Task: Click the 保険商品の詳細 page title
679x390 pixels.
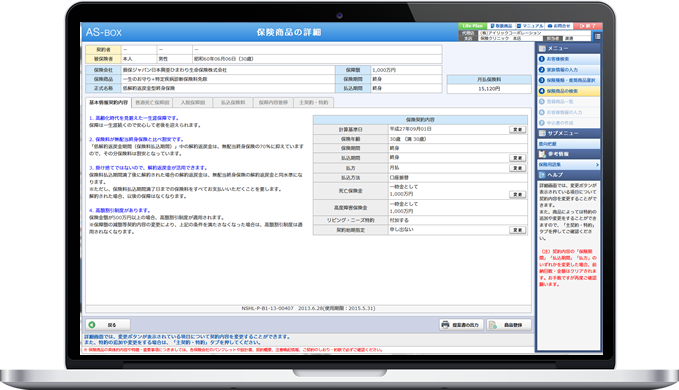Action: 288,32
